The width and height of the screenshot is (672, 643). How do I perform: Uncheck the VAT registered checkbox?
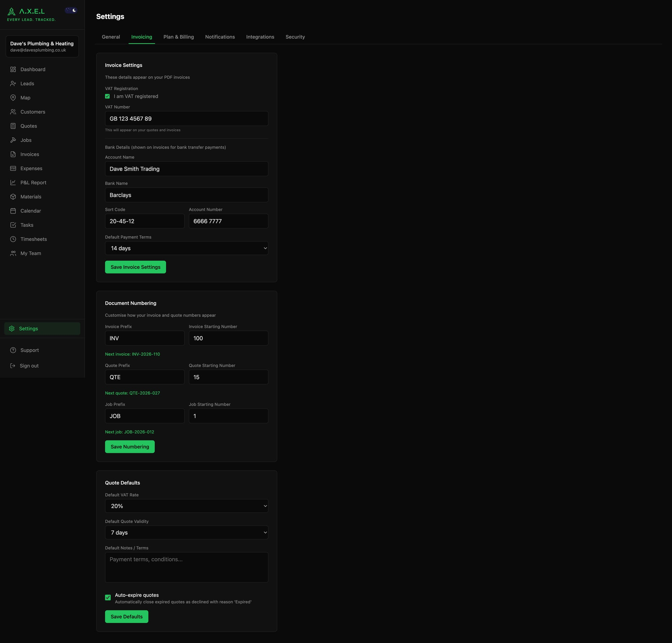click(107, 96)
